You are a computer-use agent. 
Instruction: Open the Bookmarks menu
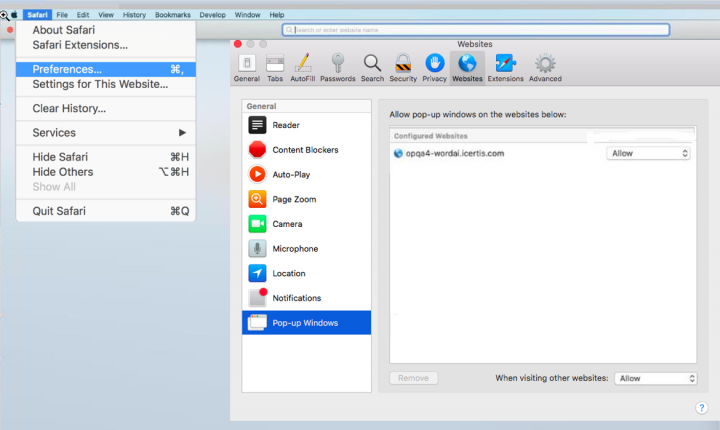click(x=173, y=15)
